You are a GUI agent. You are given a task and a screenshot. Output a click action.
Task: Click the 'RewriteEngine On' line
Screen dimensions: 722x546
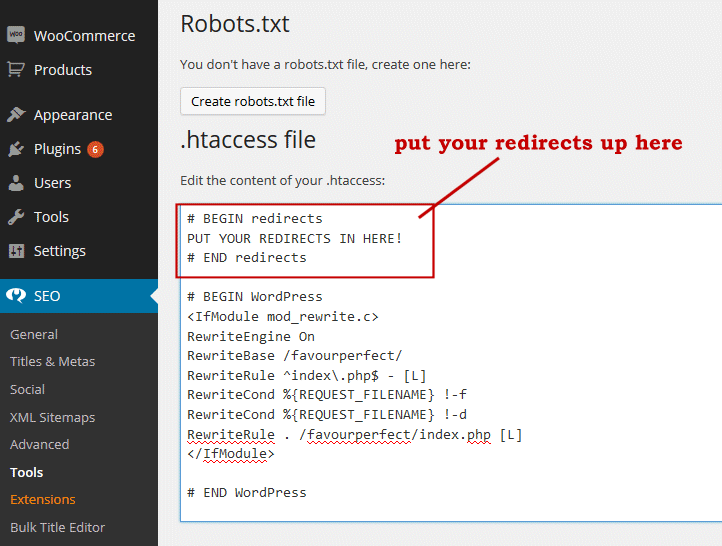pyautogui.click(x=251, y=337)
